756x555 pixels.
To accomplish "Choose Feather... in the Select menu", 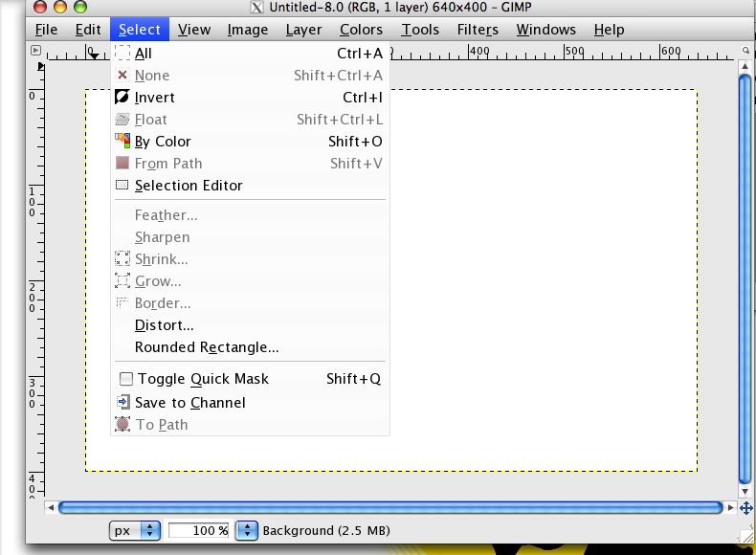I will [x=250, y=215].
